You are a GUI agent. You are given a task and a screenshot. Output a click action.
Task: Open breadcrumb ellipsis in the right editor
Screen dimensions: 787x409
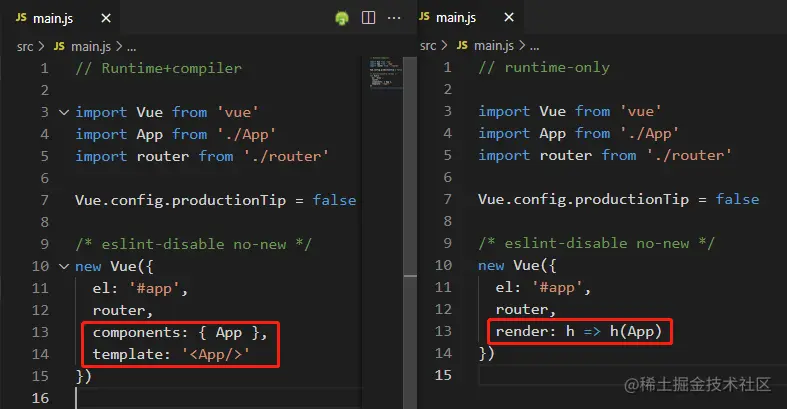tap(535, 47)
